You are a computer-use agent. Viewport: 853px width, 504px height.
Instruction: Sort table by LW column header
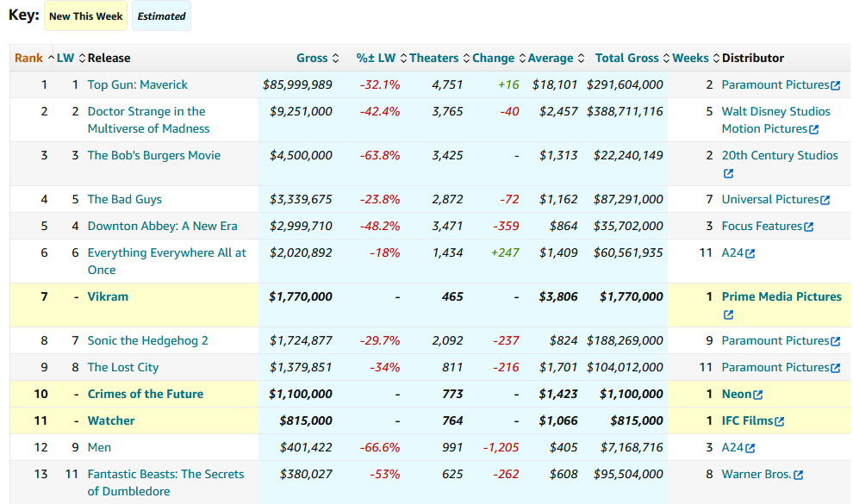(71, 59)
